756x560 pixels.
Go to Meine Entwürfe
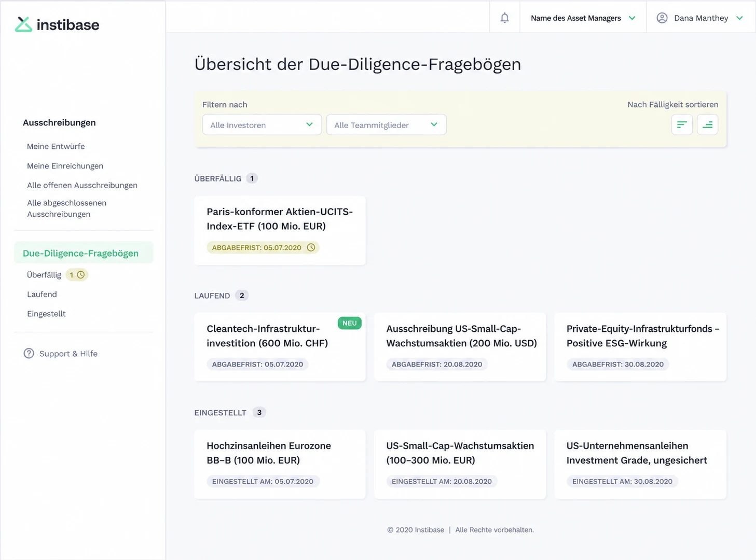tap(56, 146)
